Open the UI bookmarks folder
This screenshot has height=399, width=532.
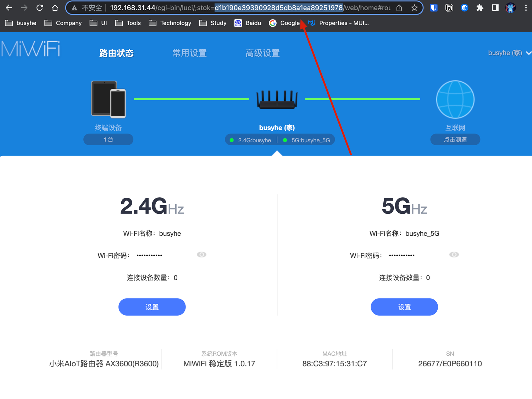coord(98,23)
